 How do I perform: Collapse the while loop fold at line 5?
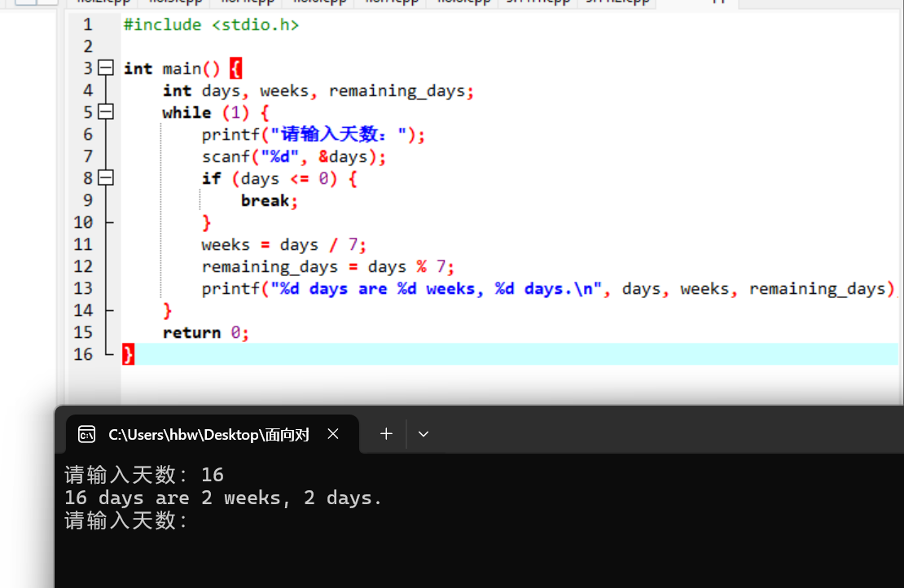tap(106, 112)
